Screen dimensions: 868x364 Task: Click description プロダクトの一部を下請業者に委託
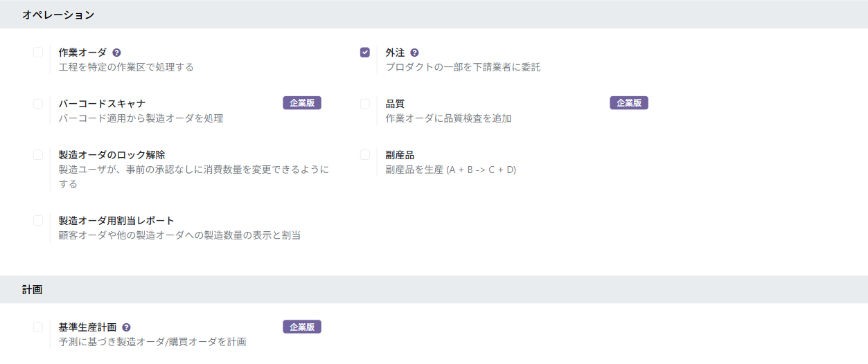(x=463, y=67)
